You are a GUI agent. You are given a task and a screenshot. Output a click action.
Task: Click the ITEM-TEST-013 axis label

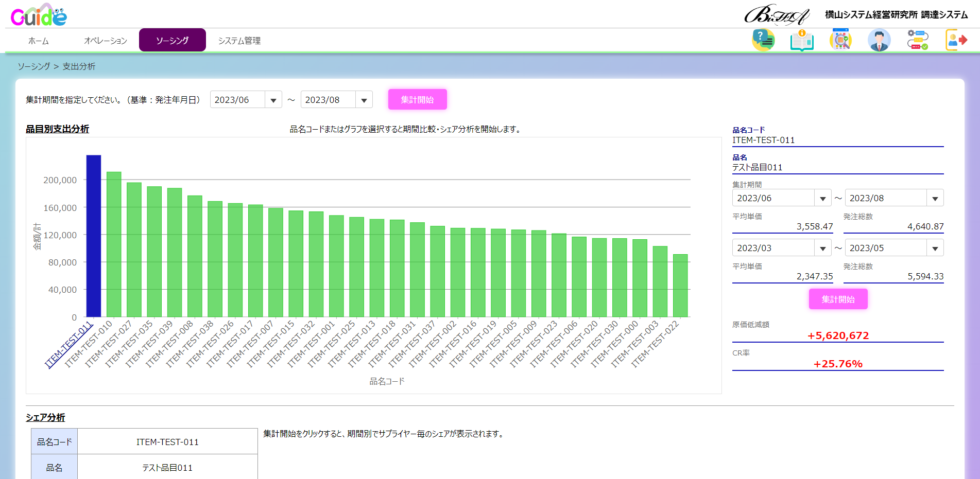pyautogui.click(x=351, y=344)
